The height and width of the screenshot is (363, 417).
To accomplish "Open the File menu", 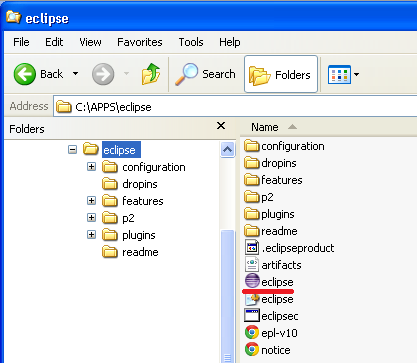I will [21, 42].
